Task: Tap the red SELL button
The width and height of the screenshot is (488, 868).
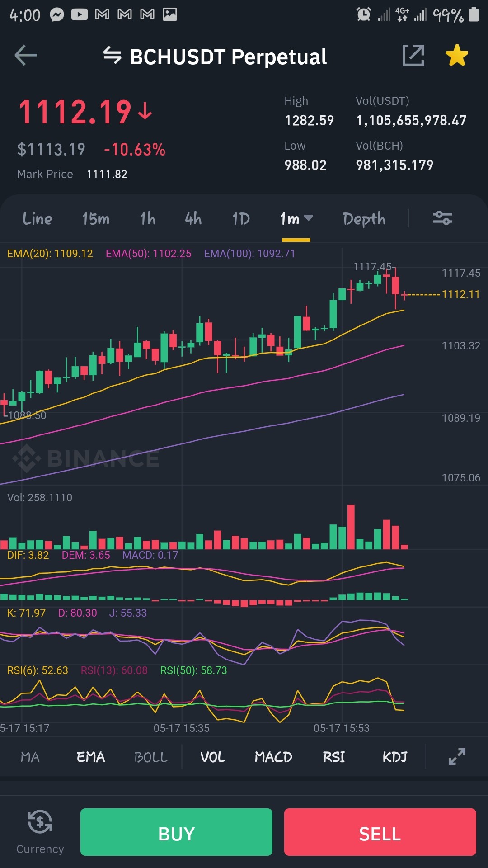Action: (380, 832)
